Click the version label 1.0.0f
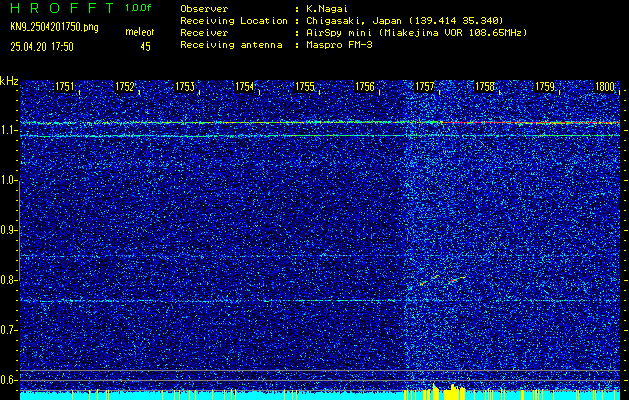The width and height of the screenshot is (629, 400). 138,8
